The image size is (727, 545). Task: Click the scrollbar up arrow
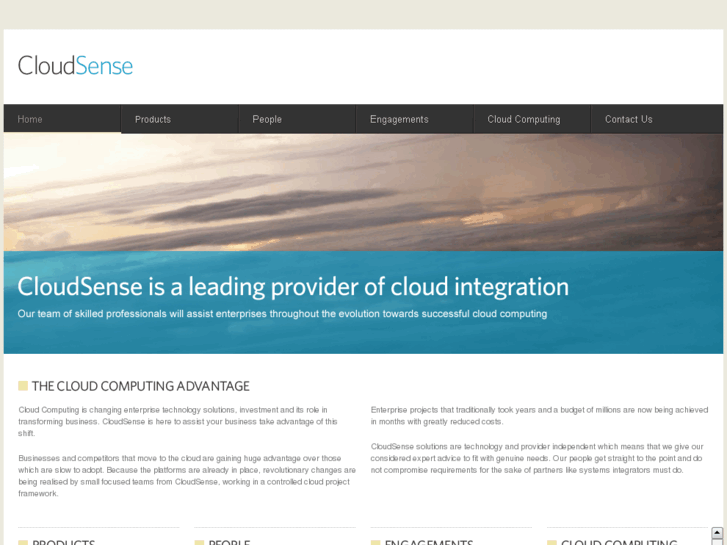(717, 532)
